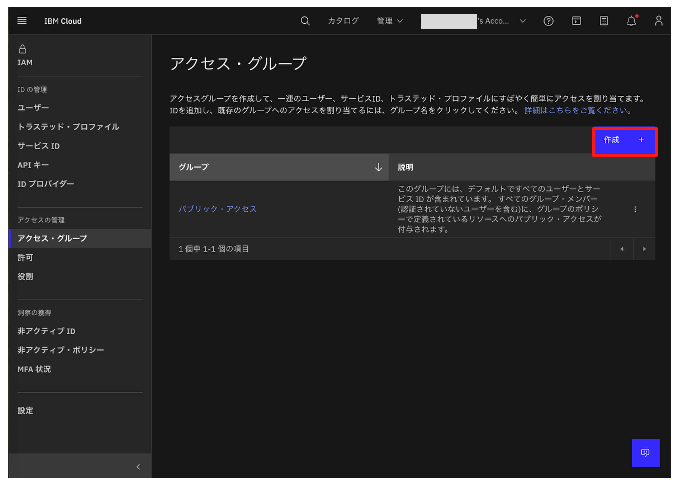The width and height of the screenshot is (678, 485).
Task: Open the help question mark icon
Action: [x=548, y=20]
